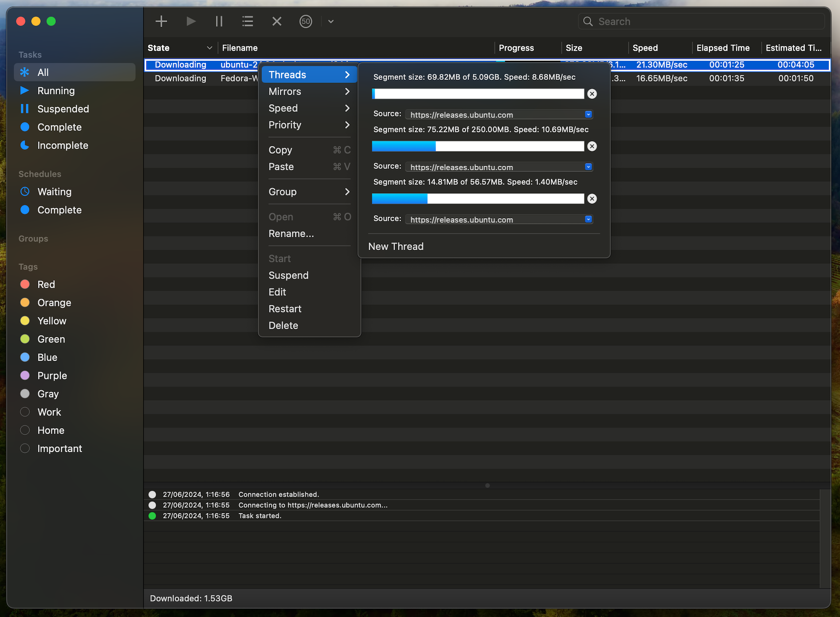Viewport: 840px width, 617px height.
Task: Add a new download task with plus icon
Action: pos(161,21)
